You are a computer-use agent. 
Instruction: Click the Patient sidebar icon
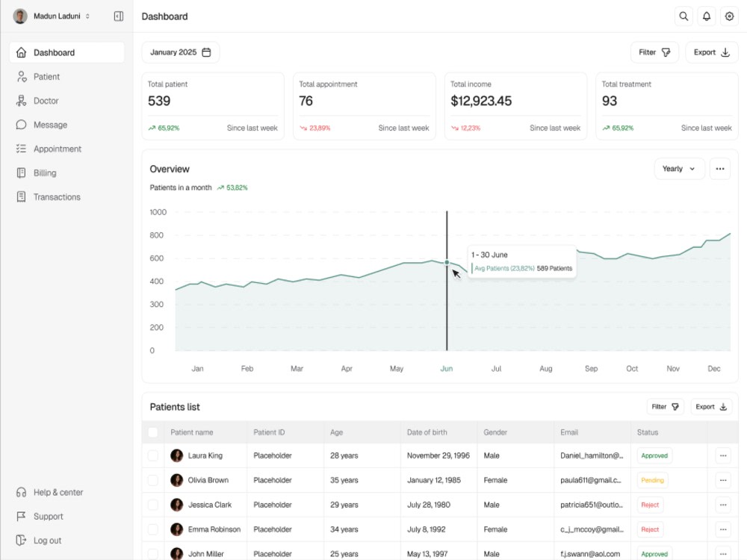coord(22,77)
